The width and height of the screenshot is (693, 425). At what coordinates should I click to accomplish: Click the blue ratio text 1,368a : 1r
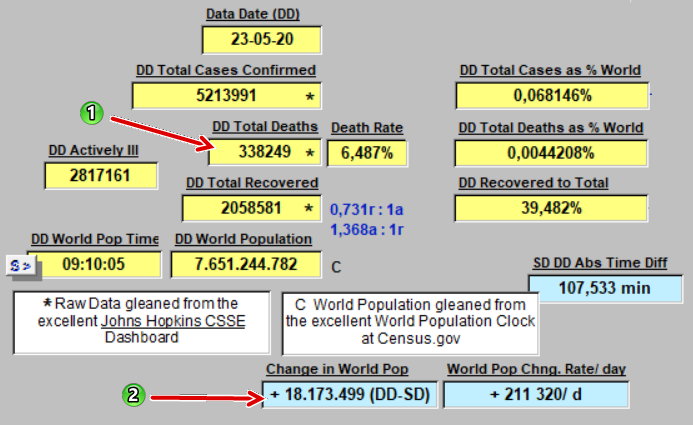point(367,230)
